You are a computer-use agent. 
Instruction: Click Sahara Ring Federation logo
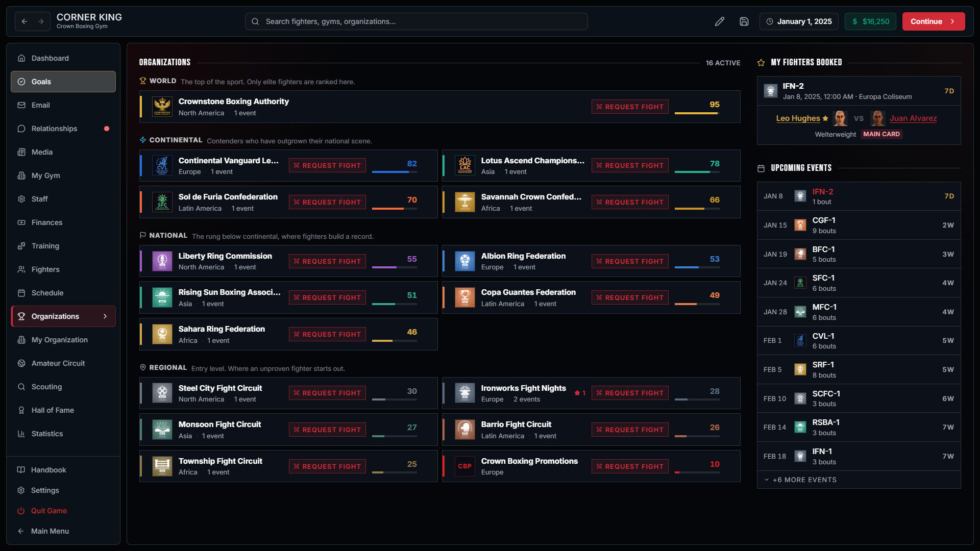pos(162,334)
